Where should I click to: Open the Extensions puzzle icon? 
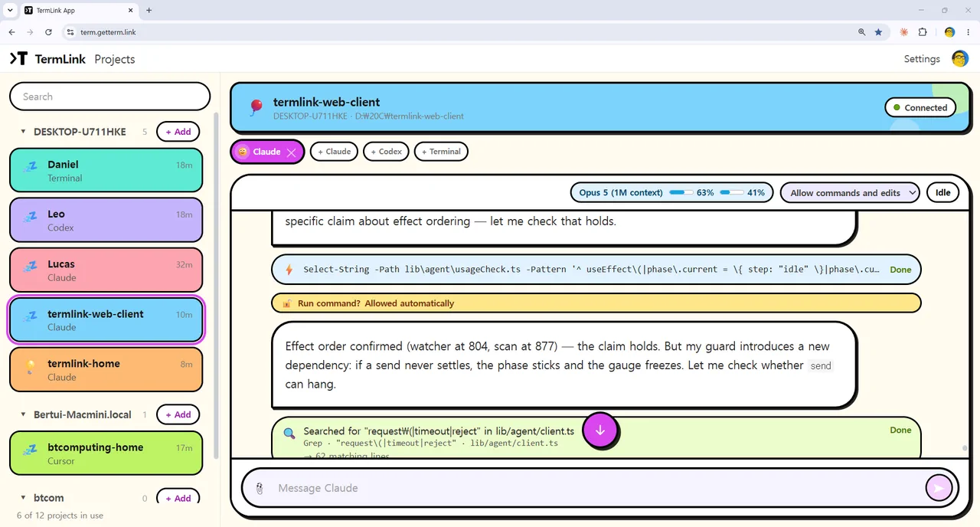tap(923, 32)
